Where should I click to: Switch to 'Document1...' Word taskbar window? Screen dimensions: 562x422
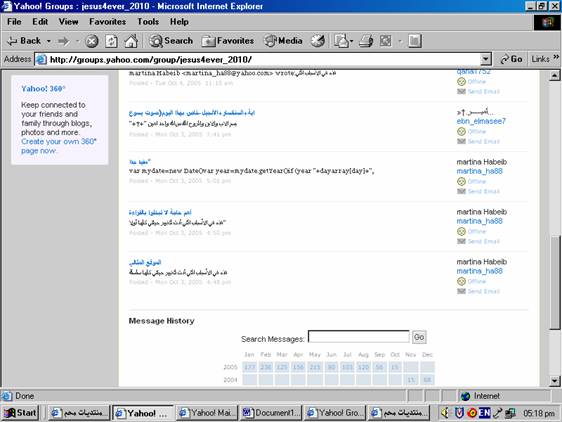[271, 413]
